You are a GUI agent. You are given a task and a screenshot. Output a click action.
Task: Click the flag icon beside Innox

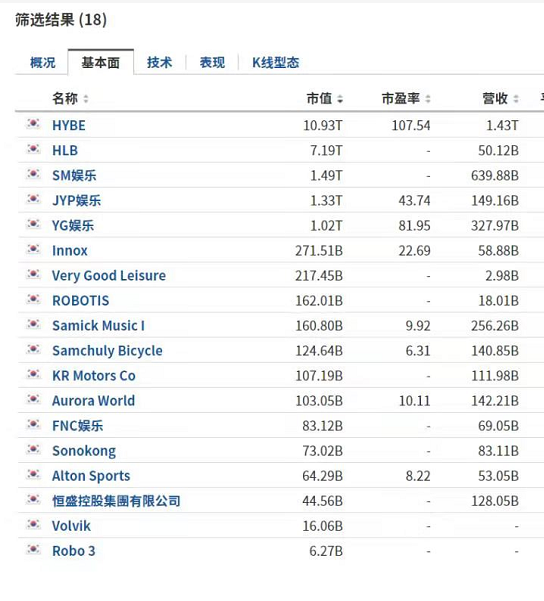pyautogui.click(x=33, y=249)
